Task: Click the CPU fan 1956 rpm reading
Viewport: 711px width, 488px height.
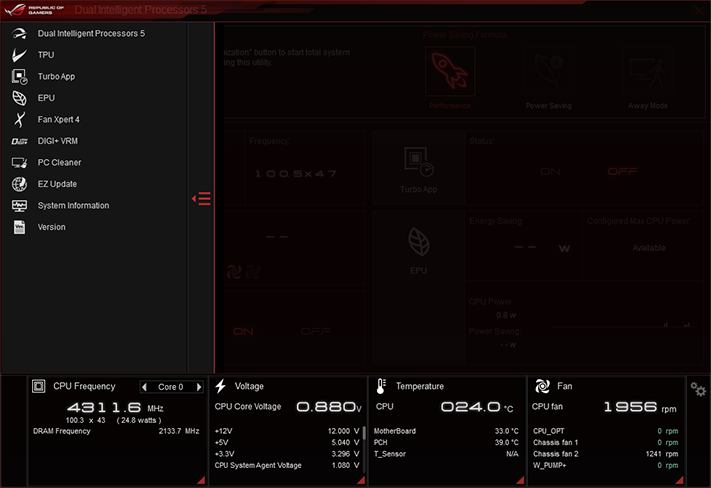Action: pyautogui.click(x=640, y=407)
